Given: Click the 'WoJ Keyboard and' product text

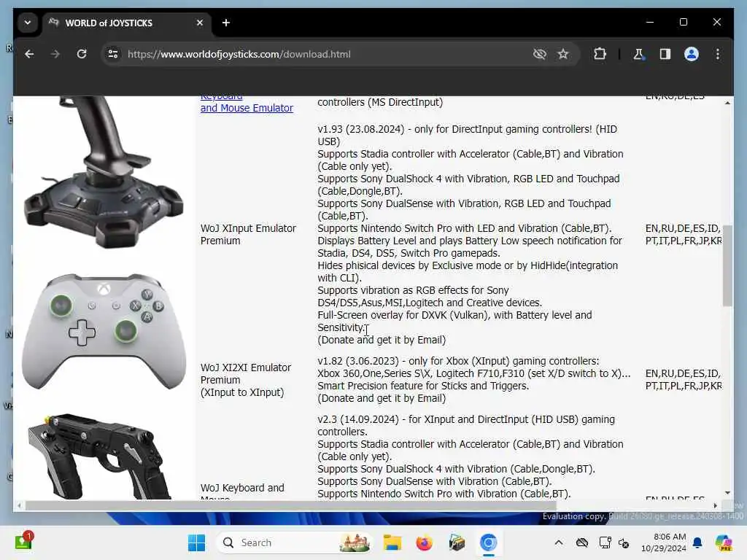Looking at the screenshot, I should [242, 488].
